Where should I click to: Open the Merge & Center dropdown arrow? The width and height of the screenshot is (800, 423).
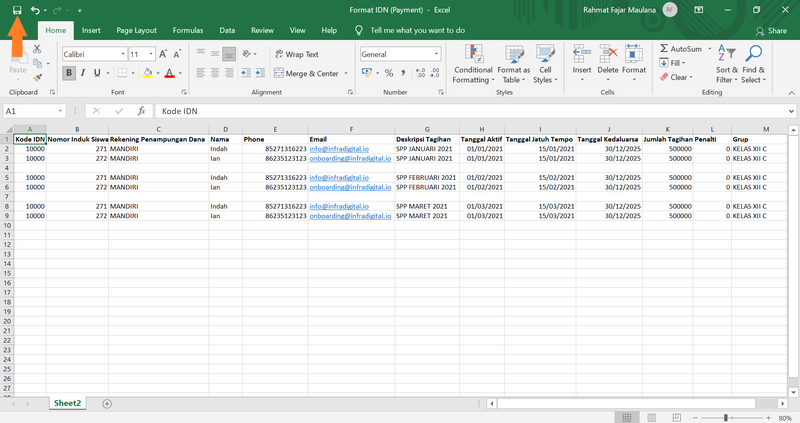tap(346, 73)
